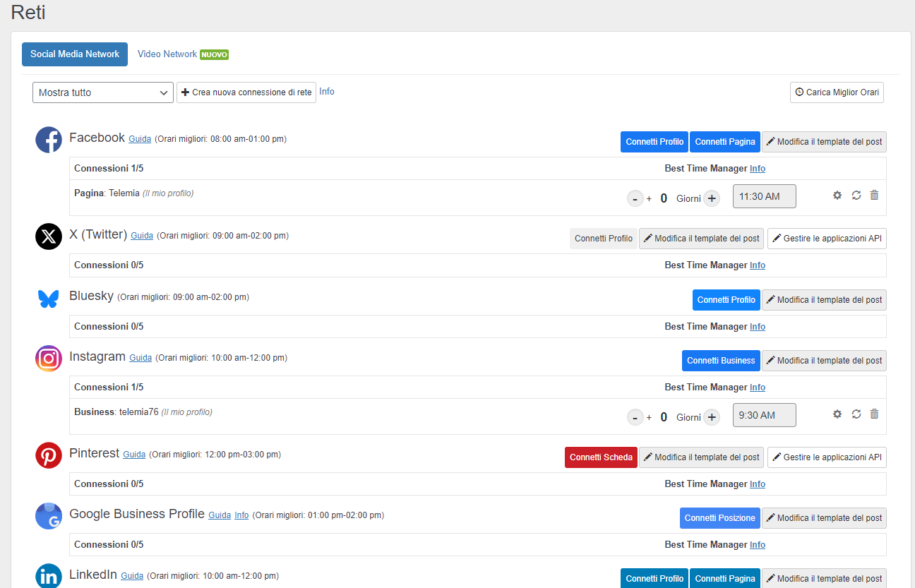
Task: Click the Bluesky butterfly icon
Action: pos(49,299)
